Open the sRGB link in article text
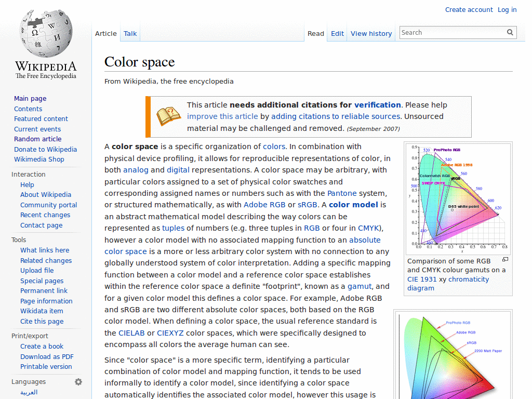Screen dimensions: 532x399 (307, 205)
